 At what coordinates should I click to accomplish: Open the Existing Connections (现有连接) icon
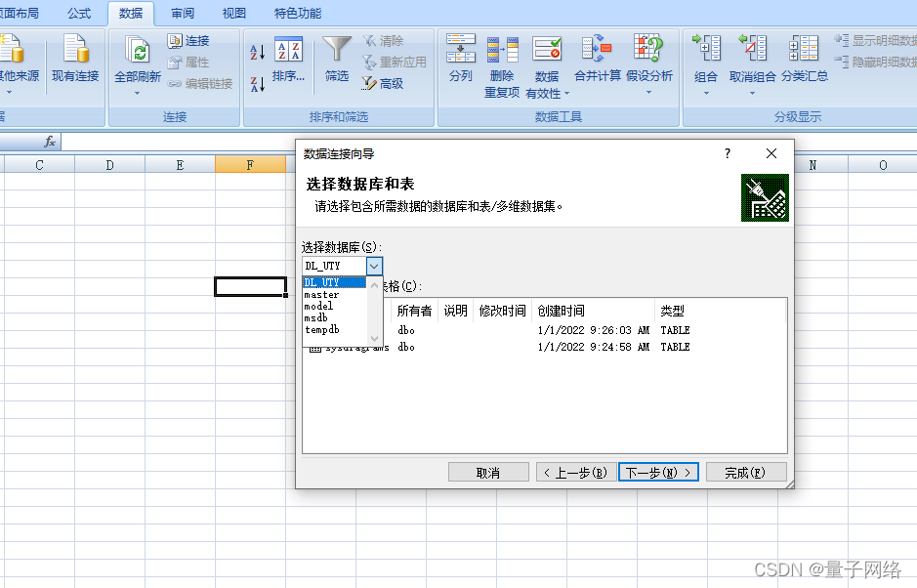point(75,59)
